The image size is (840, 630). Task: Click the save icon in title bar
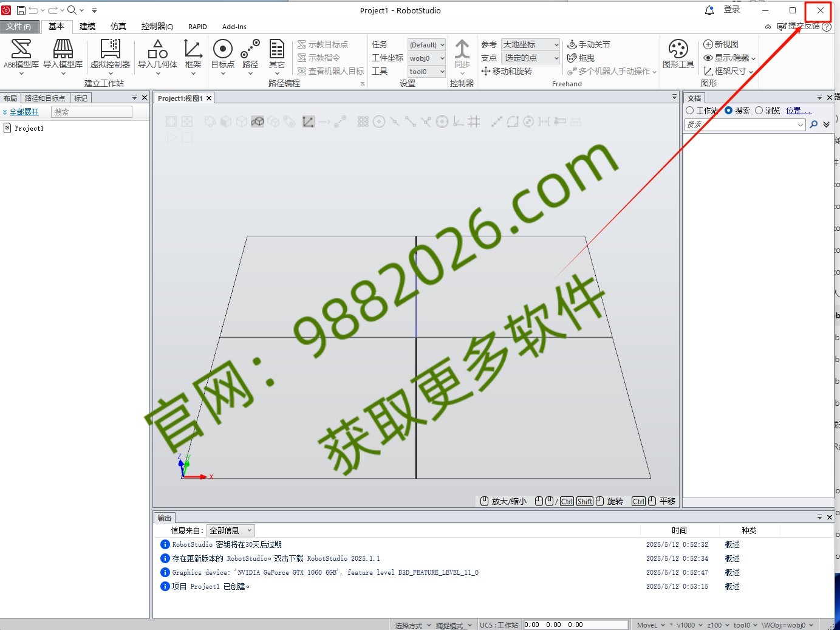[x=21, y=10]
